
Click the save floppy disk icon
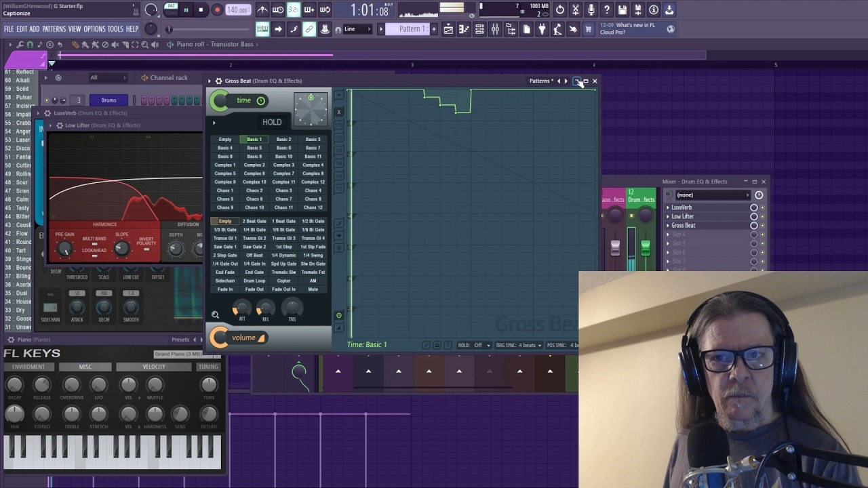623,9
